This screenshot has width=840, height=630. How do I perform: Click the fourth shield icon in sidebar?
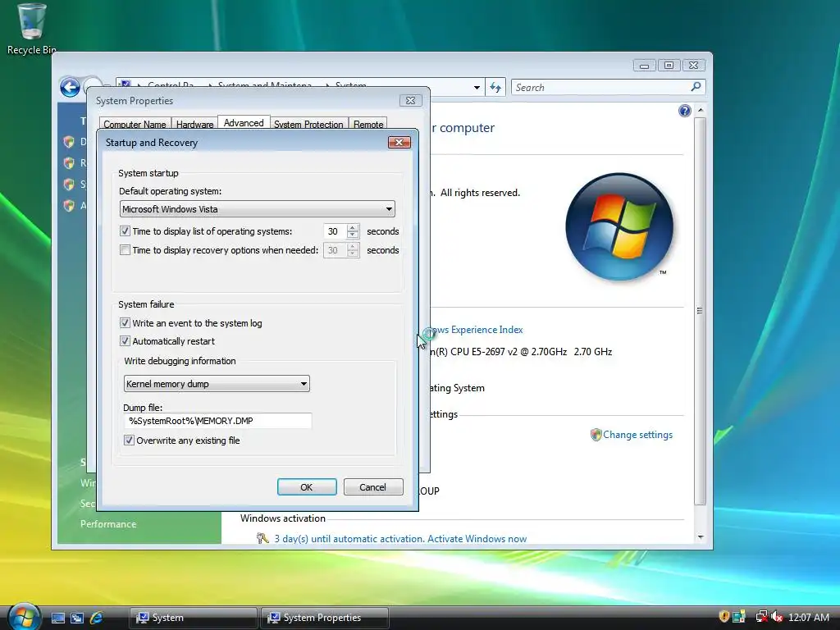click(x=69, y=205)
